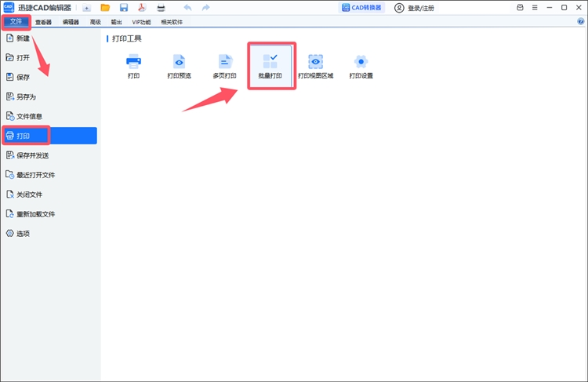Viewport: 588px width, 382px height.
Task: Switch to the 编辑器 editor tab
Action: tap(71, 22)
